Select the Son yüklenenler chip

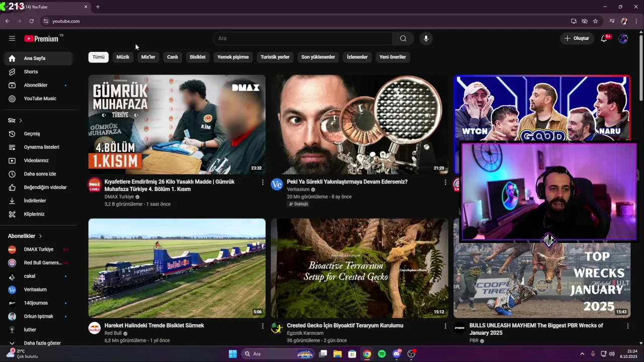[318, 57]
